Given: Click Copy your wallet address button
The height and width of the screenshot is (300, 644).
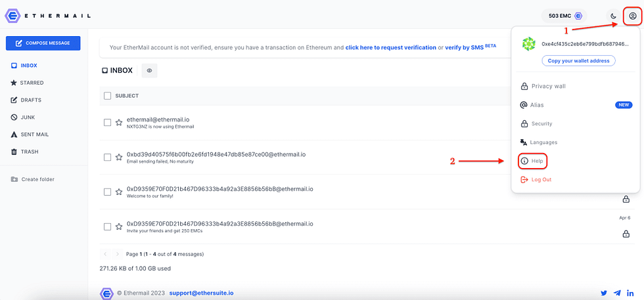Looking at the screenshot, I should click(579, 61).
